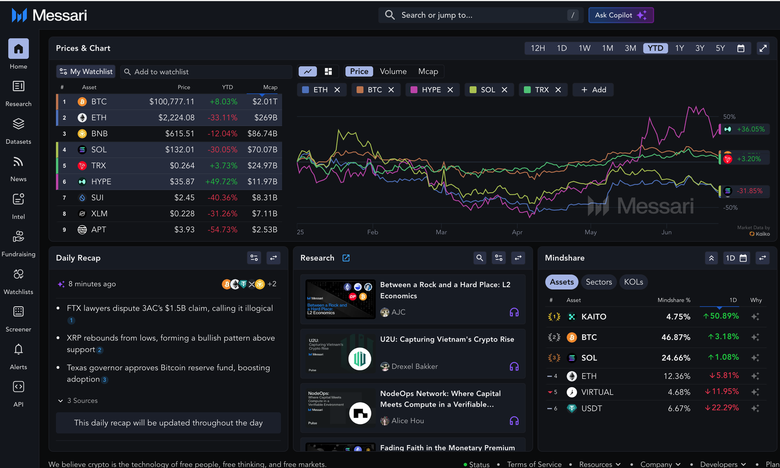The image size is (780, 468).
Task: Open the Datasets sidebar icon
Action: point(18,124)
